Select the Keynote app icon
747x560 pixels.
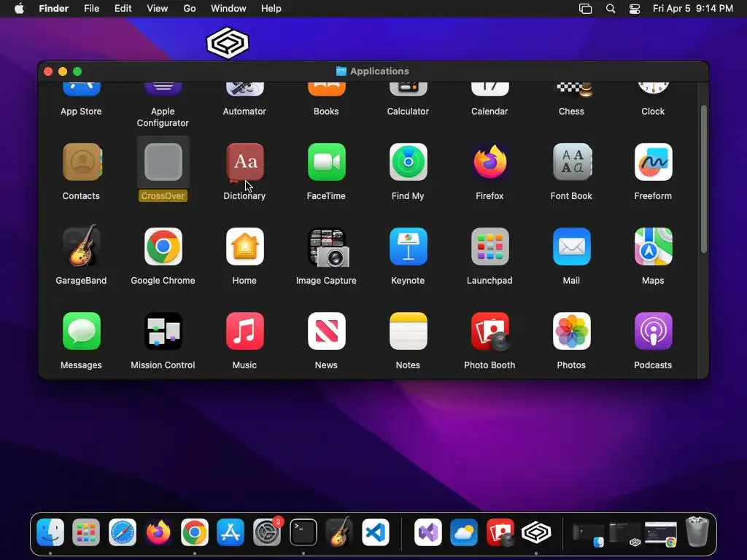409,246
